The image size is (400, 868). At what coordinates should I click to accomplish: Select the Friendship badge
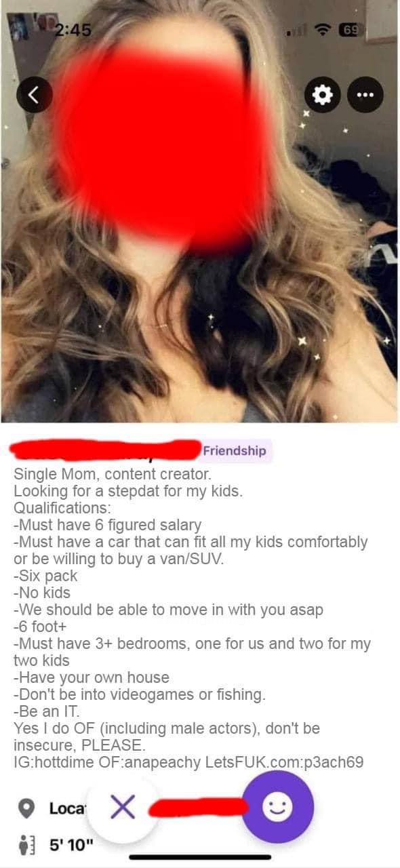pyautogui.click(x=235, y=451)
